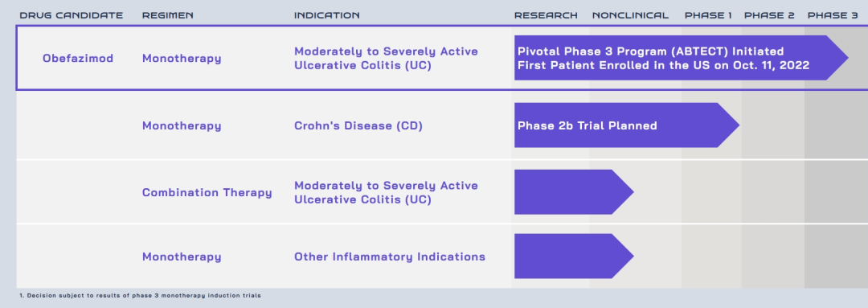868x308 pixels.
Task: Click the Combination Therapy row's purple progress arrow
Action: 574,192
